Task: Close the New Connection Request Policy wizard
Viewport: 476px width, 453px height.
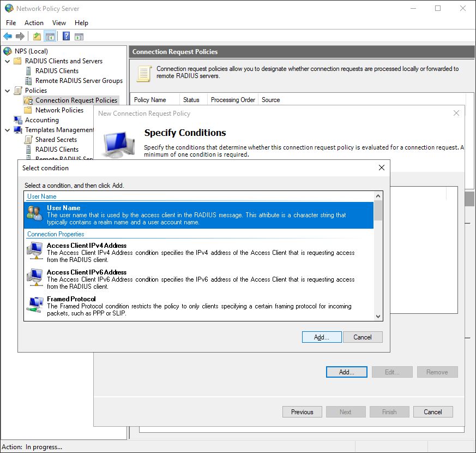Action: pyautogui.click(x=456, y=114)
